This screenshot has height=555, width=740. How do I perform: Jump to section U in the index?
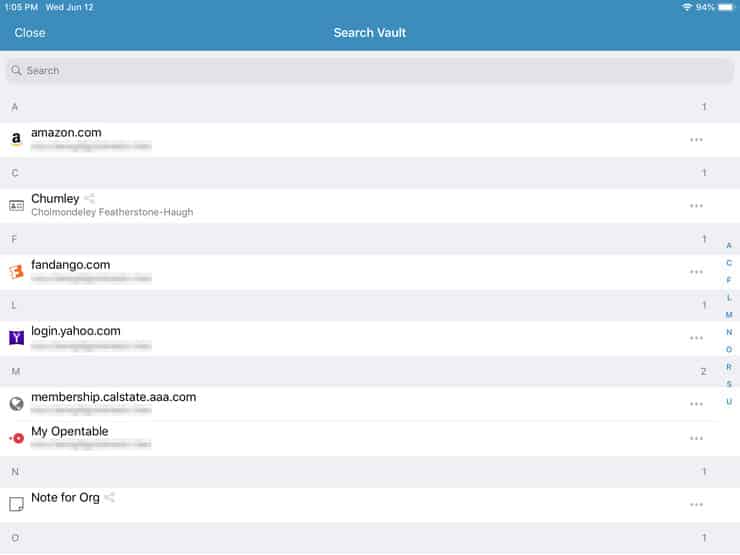point(729,402)
